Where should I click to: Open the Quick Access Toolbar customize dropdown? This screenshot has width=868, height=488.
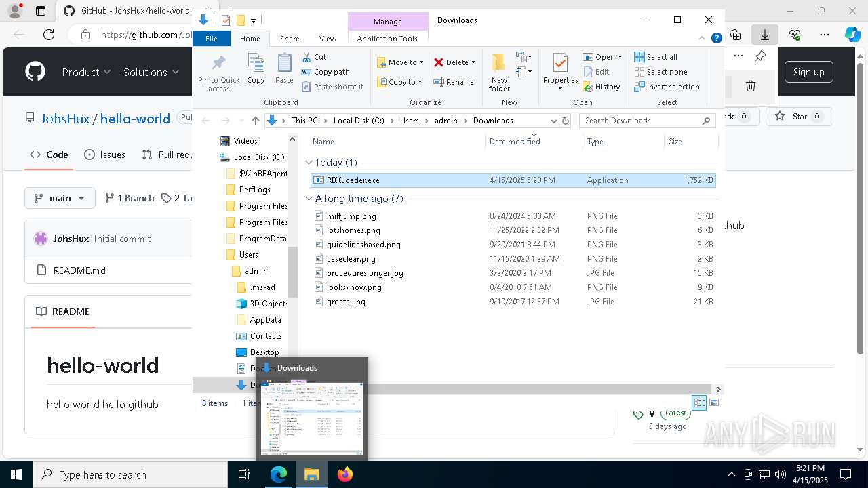point(253,20)
